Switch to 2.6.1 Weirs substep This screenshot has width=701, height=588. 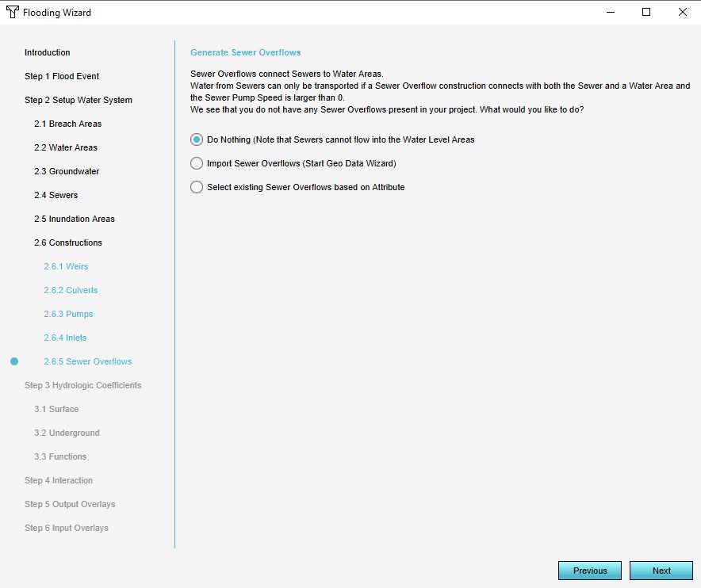point(66,266)
